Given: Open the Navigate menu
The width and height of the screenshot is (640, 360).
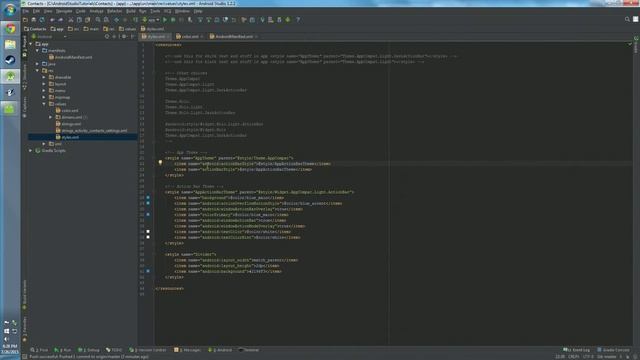Looking at the screenshot, I should click(64, 11).
